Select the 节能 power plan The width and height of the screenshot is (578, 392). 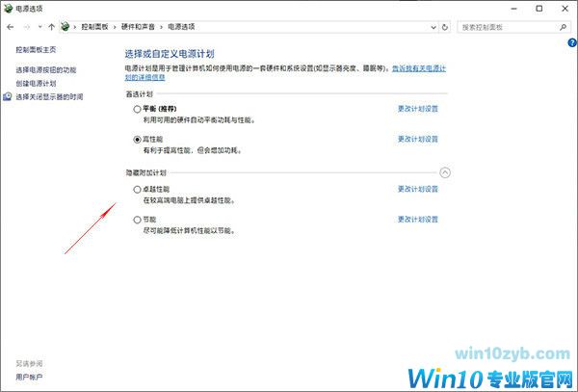(137, 220)
